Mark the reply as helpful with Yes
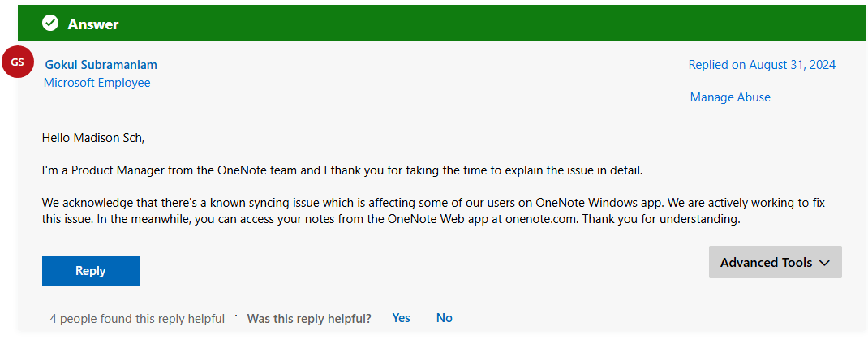 pyautogui.click(x=401, y=318)
